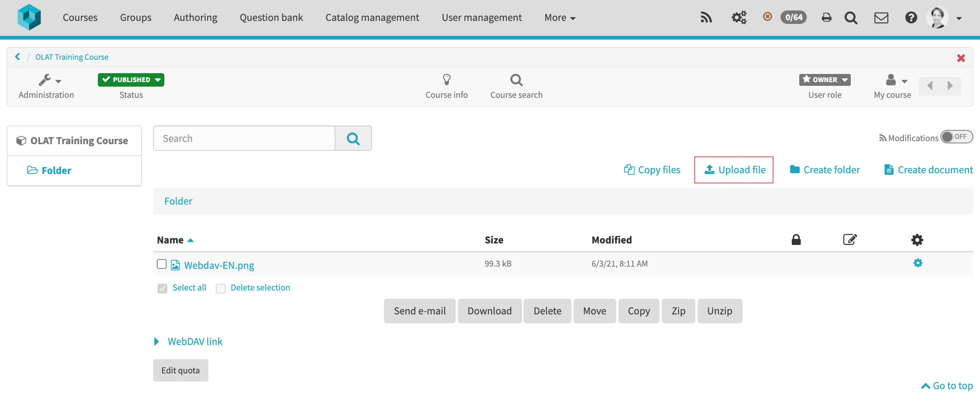Click the user avatar picture
980x401 pixels.
(x=937, y=18)
